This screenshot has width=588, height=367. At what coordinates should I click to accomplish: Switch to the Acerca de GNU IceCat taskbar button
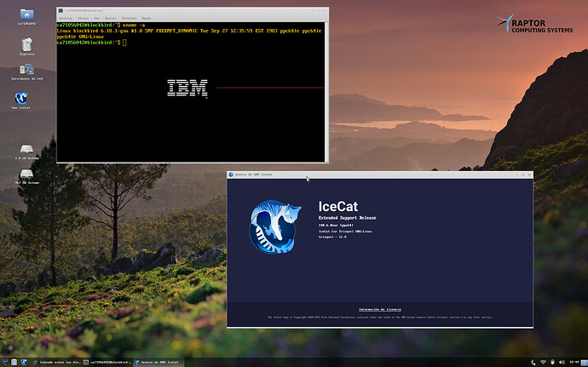click(159, 363)
